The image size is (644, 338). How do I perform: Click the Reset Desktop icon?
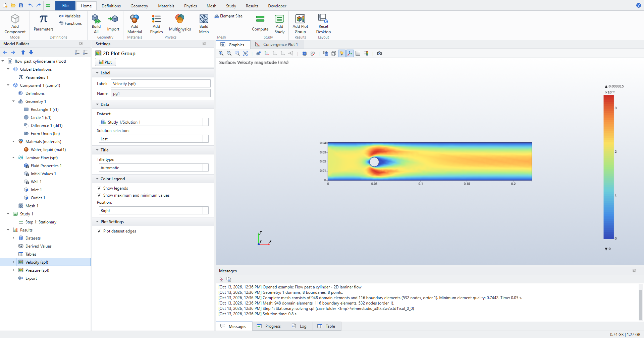(x=323, y=24)
